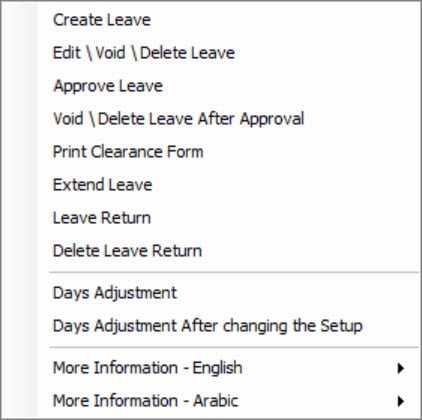
Task: Select Void \ Delete Leave After Approval
Action: [x=228, y=119]
